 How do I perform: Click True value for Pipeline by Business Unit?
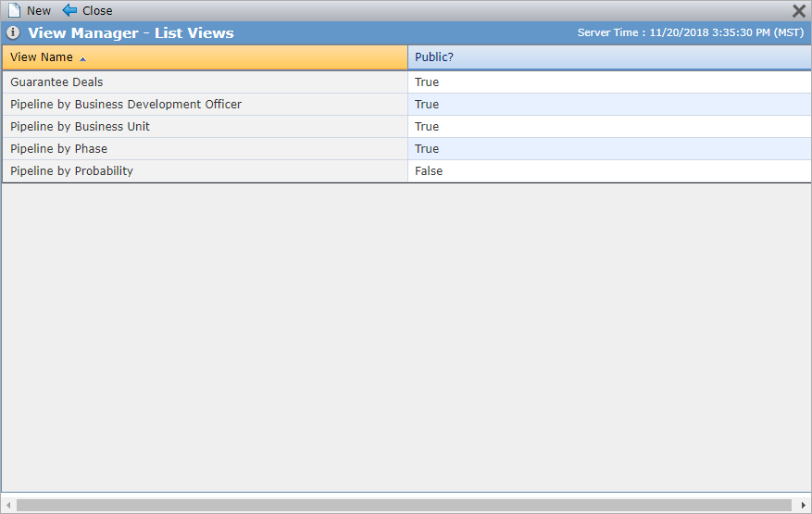click(427, 127)
